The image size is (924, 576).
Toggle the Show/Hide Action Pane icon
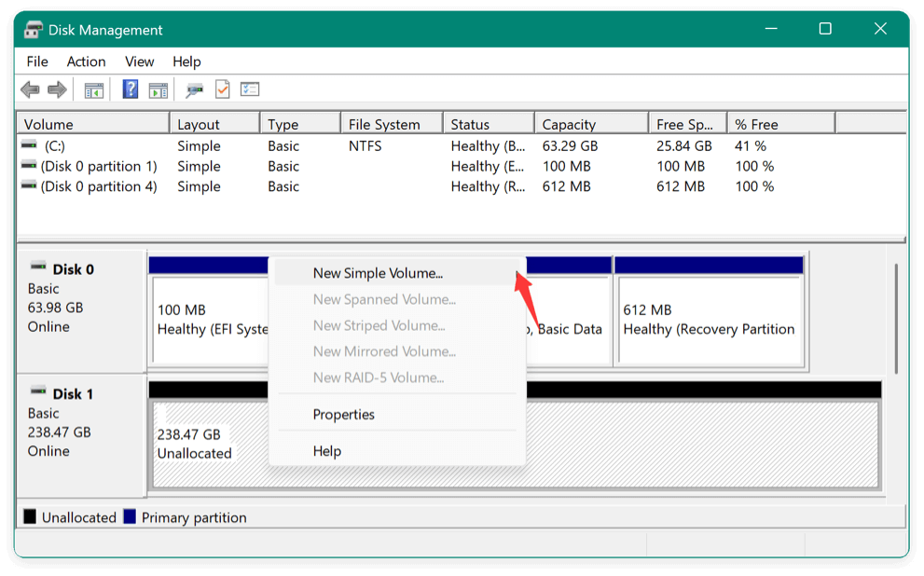click(x=158, y=89)
